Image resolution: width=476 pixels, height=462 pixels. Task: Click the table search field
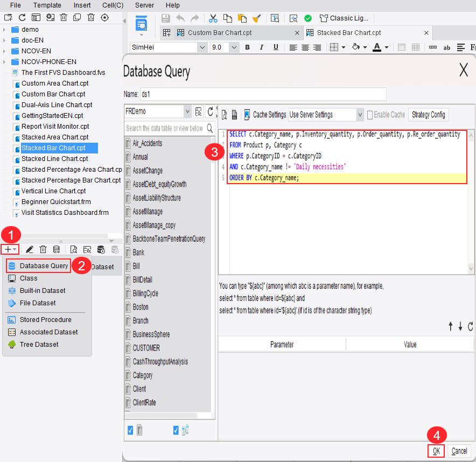point(165,128)
